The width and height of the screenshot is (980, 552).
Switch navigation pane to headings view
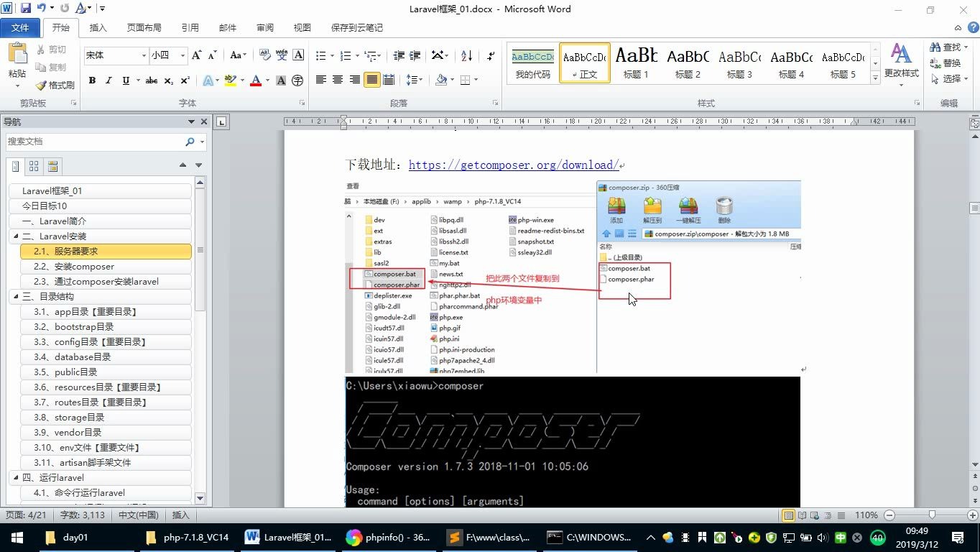(x=16, y=167)
